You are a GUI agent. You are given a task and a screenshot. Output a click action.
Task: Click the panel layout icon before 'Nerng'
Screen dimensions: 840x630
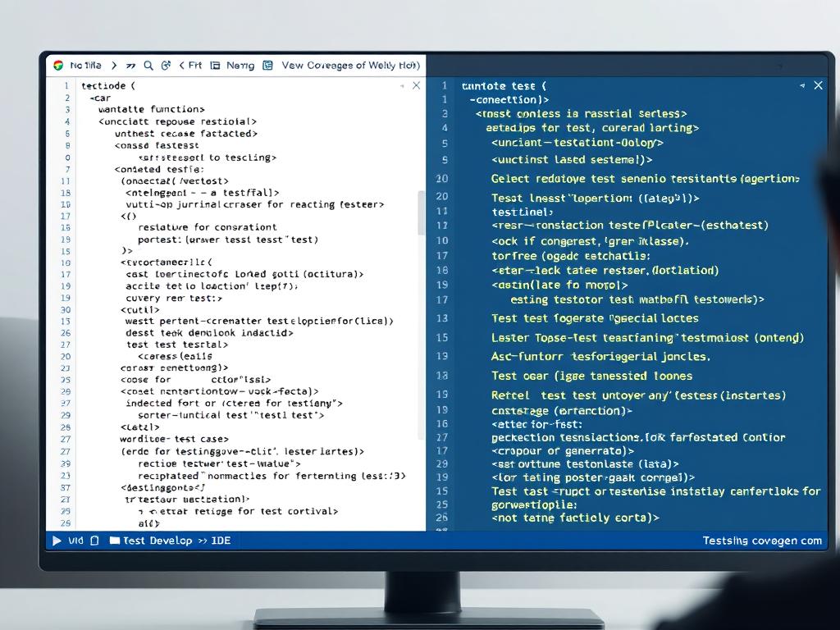click(215, 66)
